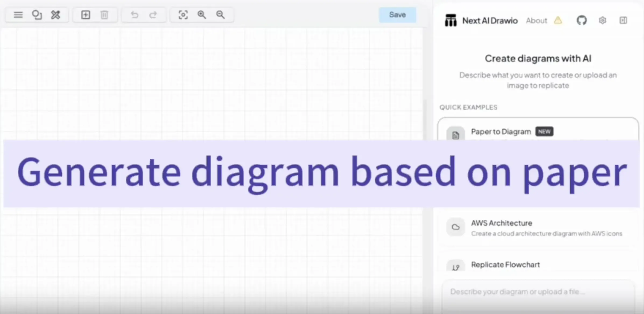Open the About page
Image resolution: width=644 pixels, height=314 pixels.
pyautogui.click(x=536, y=20)
